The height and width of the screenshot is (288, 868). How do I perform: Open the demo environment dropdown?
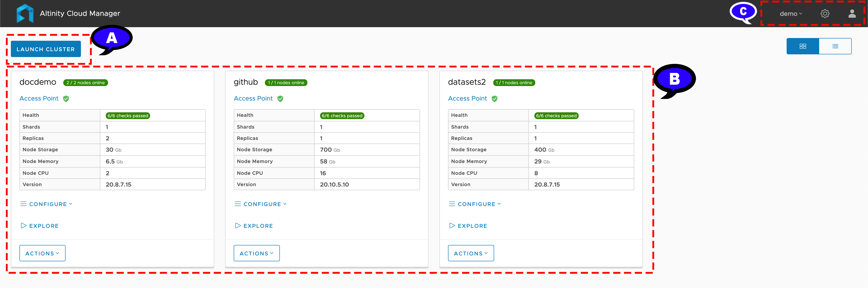(x=791, y=14)
